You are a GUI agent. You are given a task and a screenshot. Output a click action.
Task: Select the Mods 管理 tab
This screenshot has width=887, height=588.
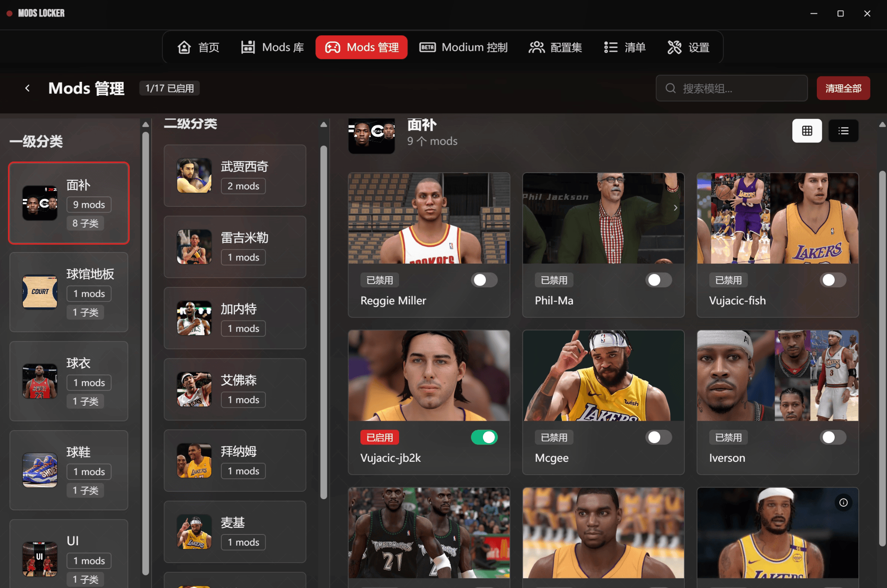[x=361, y=47]
